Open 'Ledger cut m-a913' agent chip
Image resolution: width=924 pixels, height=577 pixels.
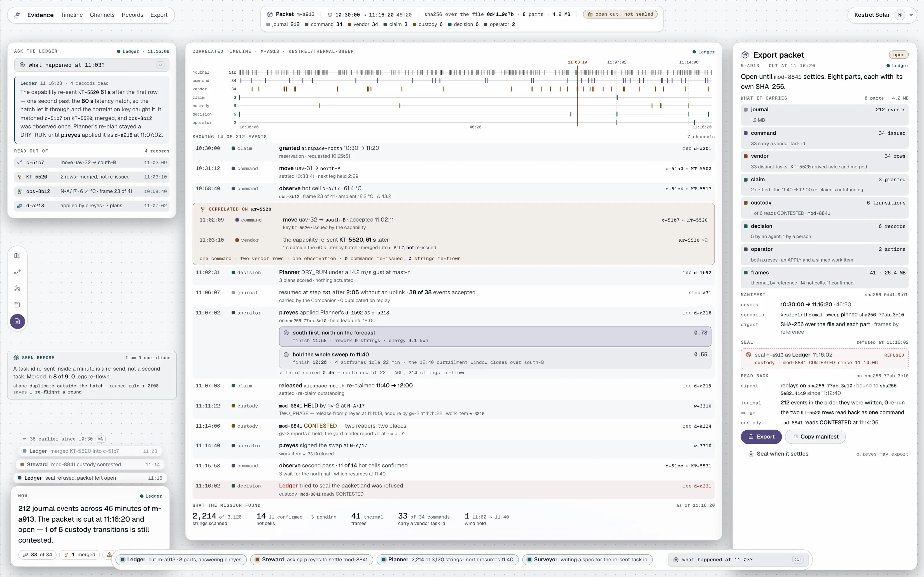click(x=181, y=559)
